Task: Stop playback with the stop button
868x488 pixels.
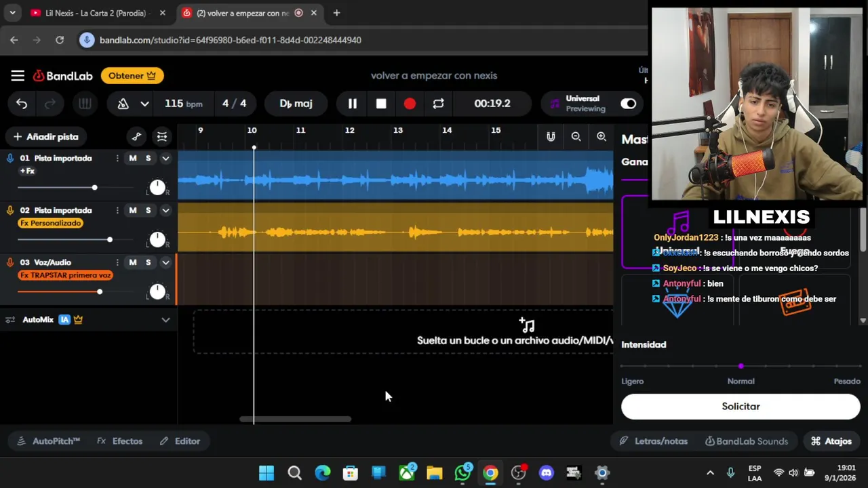Action: tap(381, 104)
